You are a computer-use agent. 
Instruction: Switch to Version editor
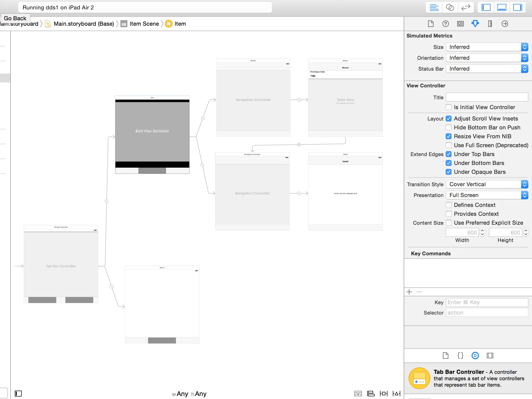click(x=466, y=7)
